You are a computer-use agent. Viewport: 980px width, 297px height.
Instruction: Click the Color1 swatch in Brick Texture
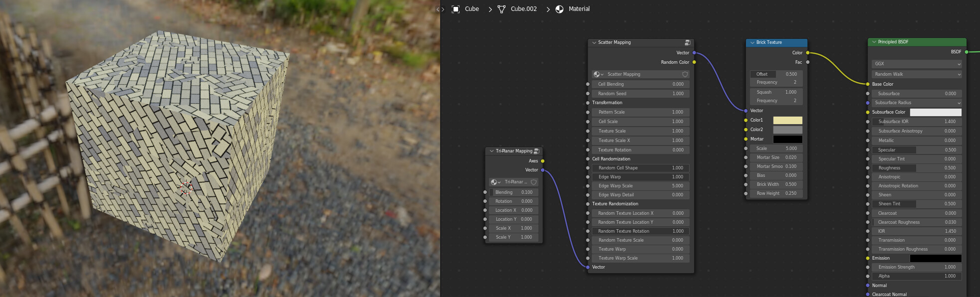[787, 120]
